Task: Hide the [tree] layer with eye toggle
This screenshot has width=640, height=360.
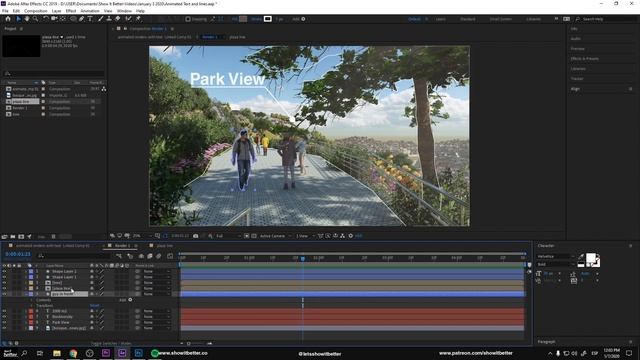Action: (4, 282)
